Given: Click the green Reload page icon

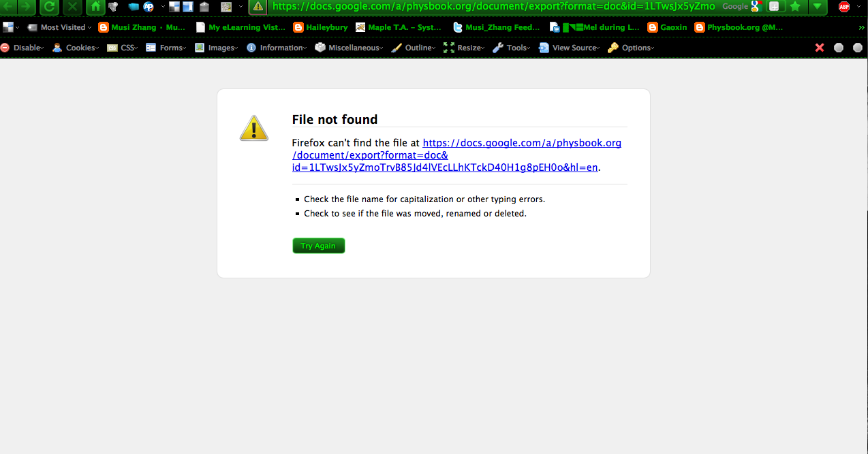Looking at the screenshot, I should 49,7.
